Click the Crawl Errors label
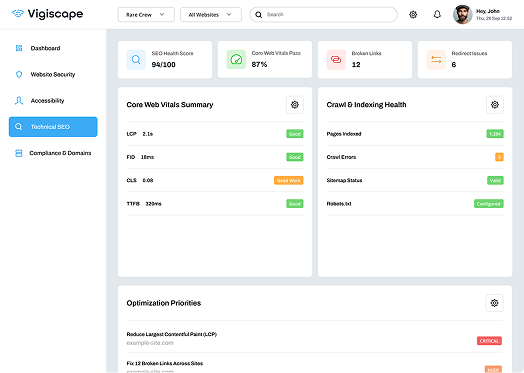Image resolution: width=524 pixels, height=373 pixels. pyautogui.click(x=341, y=157)
